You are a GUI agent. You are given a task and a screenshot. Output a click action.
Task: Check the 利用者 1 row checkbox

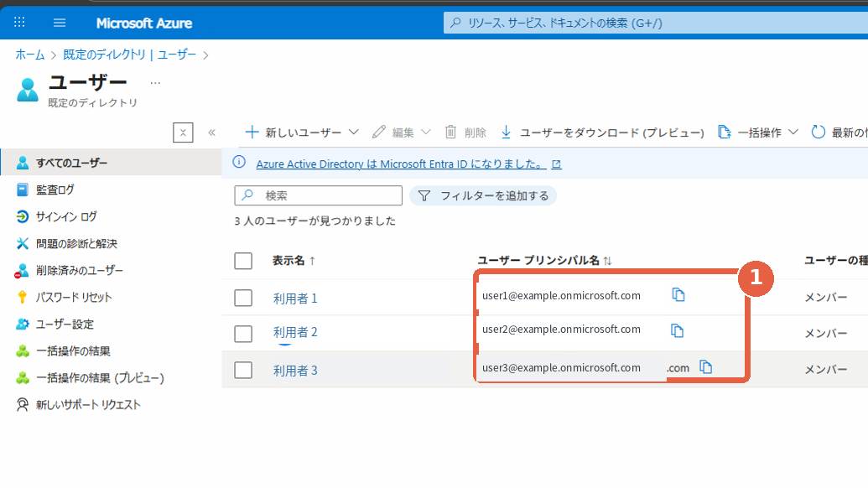(x=243, y=298)
